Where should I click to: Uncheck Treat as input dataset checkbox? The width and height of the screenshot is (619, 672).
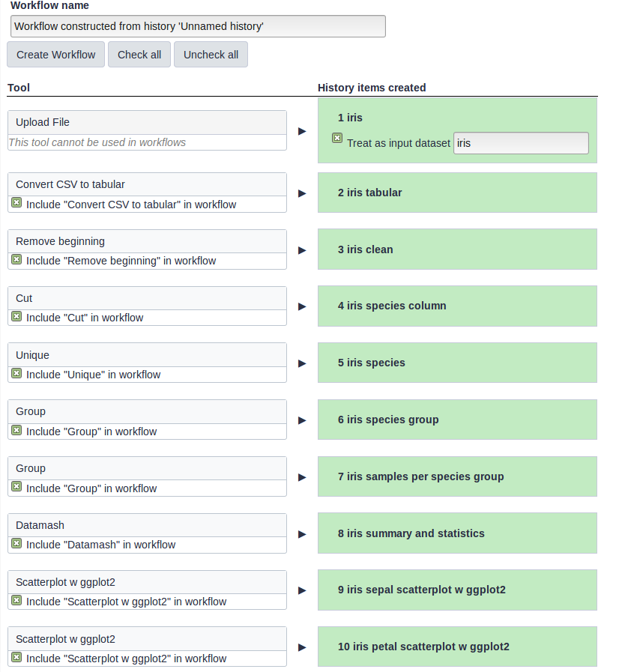337,138
